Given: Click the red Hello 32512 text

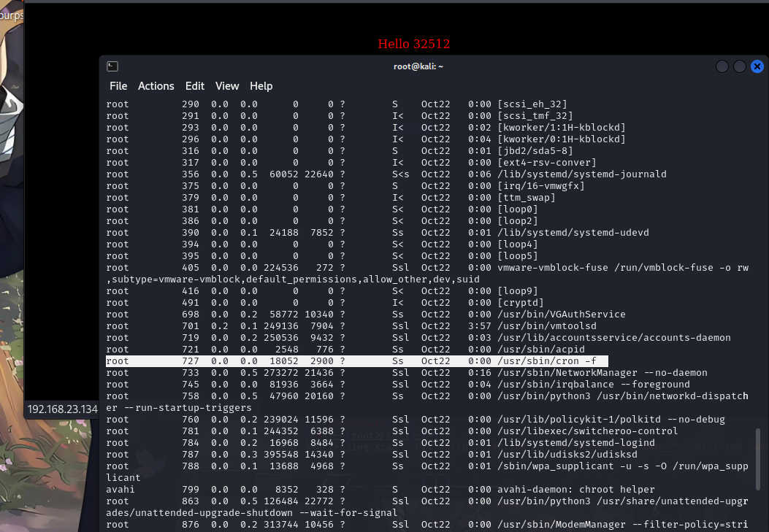Looking at the screenshot, I should click(x=413, y=44).
